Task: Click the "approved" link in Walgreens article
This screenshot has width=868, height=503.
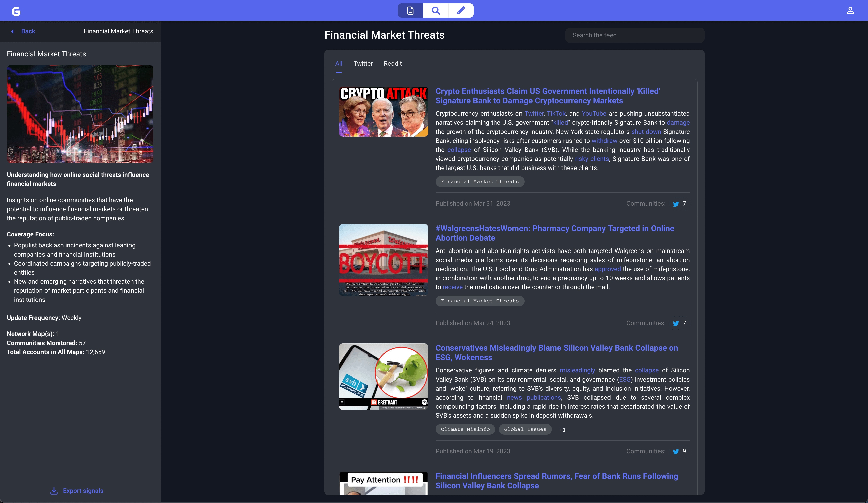Action: coord(607,269)
